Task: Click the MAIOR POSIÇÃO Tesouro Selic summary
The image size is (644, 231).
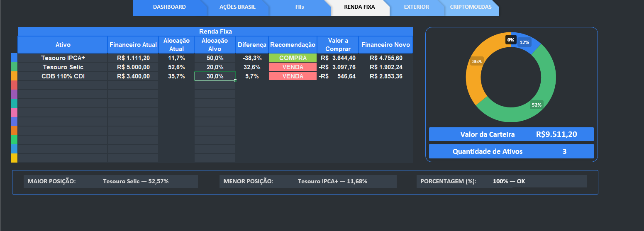Action: point(110,181)
